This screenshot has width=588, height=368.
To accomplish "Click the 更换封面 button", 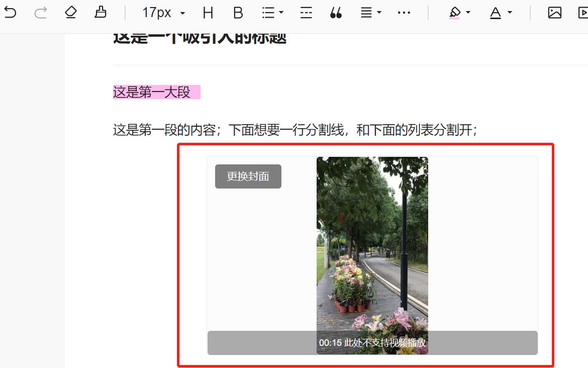I will click(x=248, y=176).
